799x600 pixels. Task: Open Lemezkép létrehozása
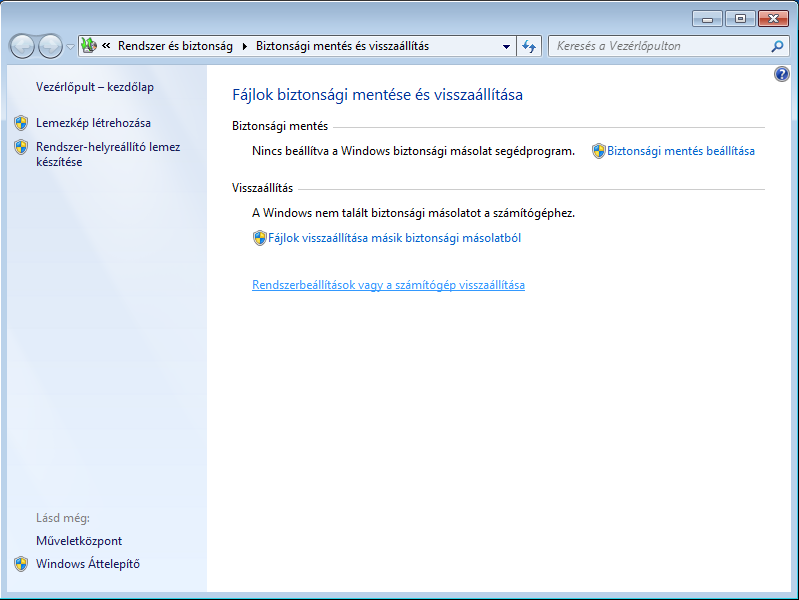(x=93, y=123)
